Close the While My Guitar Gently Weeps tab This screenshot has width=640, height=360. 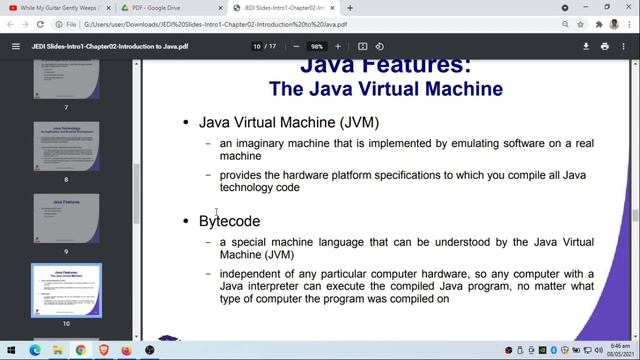tap(109, 8)
